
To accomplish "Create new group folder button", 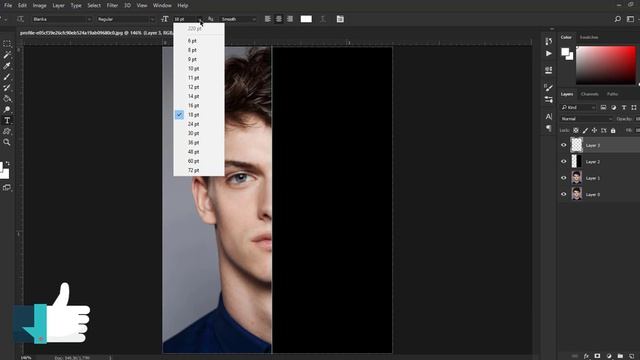I will 620,356.
